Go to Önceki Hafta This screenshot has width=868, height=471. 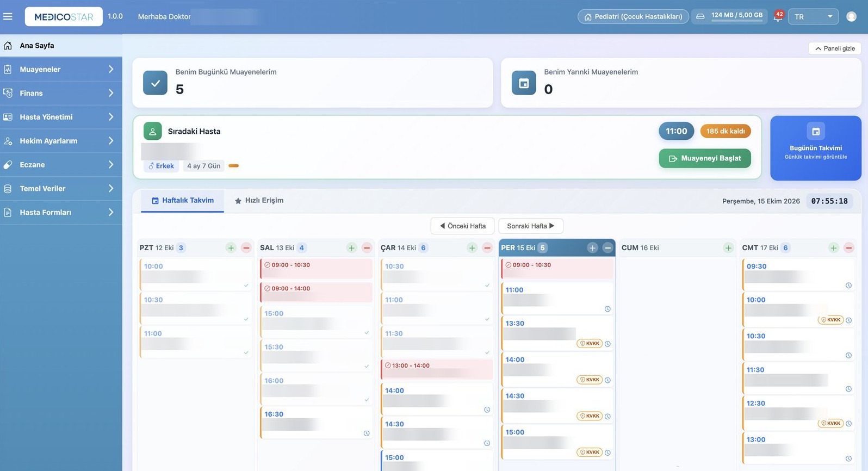pyautogui.click(x=462, y=226)
